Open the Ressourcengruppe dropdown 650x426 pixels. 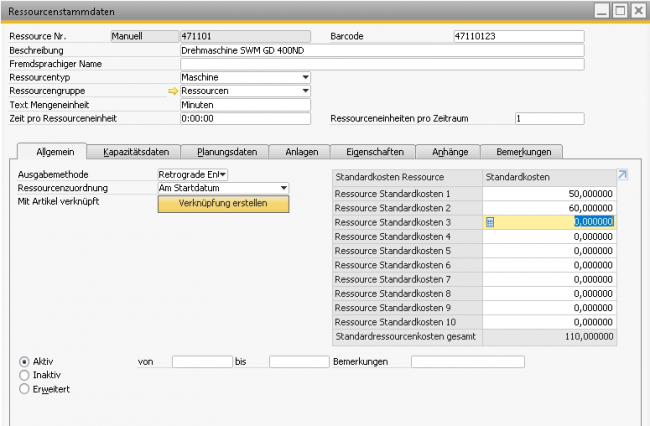(x=306, y=91)
